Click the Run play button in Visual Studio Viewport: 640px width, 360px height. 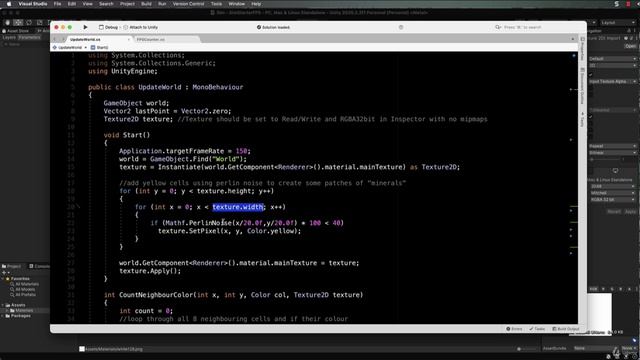click(85, 27)
